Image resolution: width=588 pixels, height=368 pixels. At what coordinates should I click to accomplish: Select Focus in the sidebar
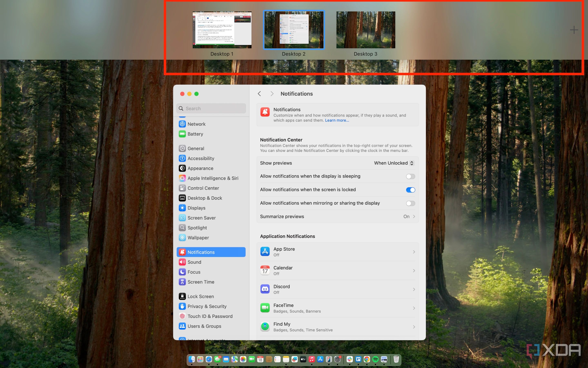tap(211, 272)
